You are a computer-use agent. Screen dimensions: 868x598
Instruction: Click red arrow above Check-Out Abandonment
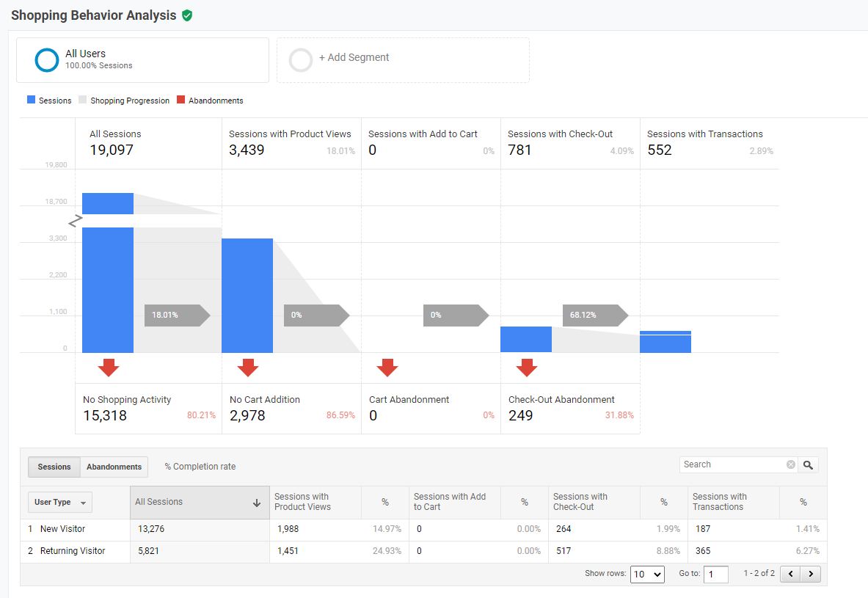[526, 368]
